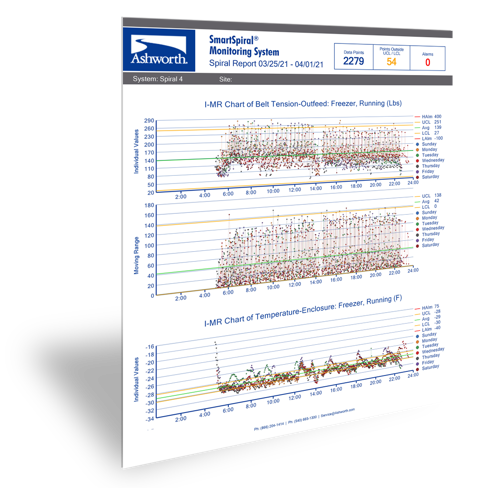Click Sunday blue marker in Belt Tension legend
Screen dimensions: 500x488
(x=417, y=144)
